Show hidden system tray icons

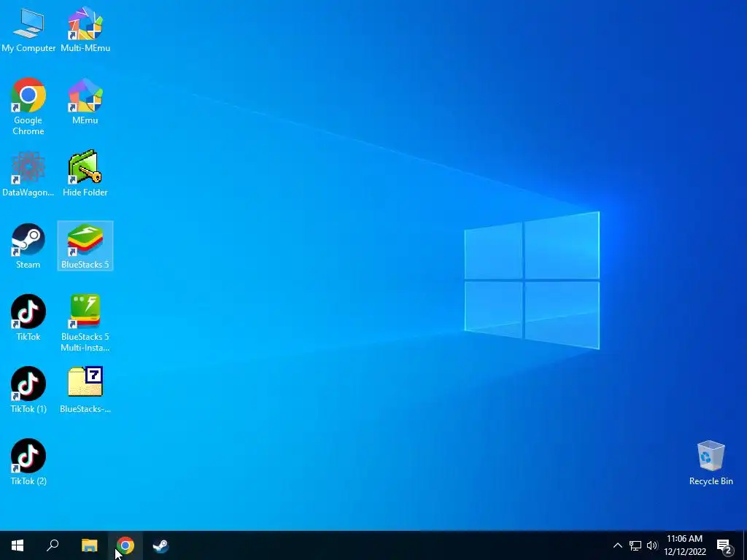[x=617, y=545]
